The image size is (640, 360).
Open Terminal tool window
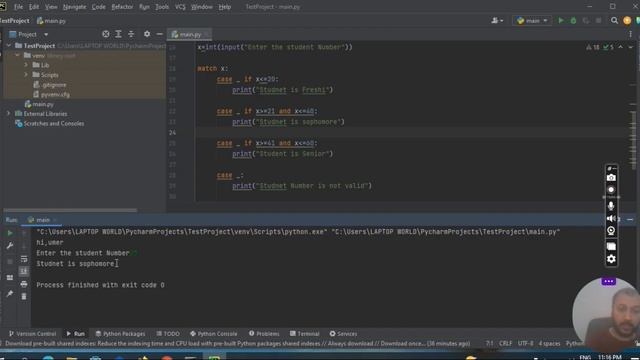click(304, 333)
